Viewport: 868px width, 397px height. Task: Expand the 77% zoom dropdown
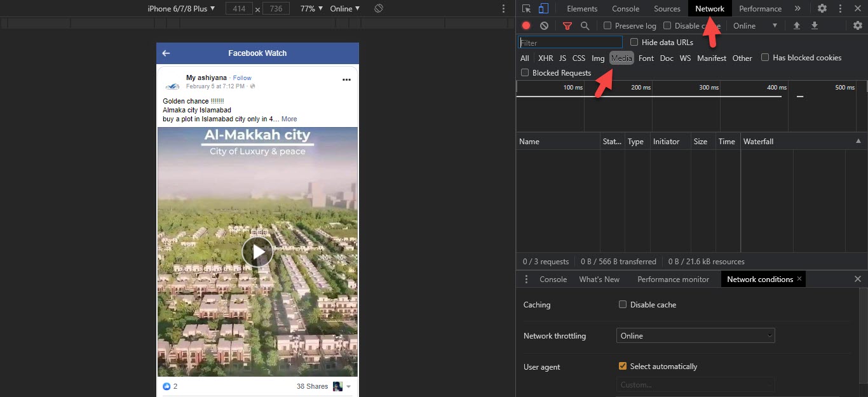pyautogui.click(x=311, y=9)
